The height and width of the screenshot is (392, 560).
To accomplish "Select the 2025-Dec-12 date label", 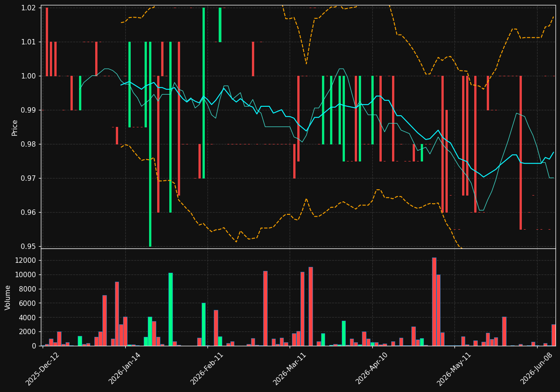I will [x=42, y=369].
